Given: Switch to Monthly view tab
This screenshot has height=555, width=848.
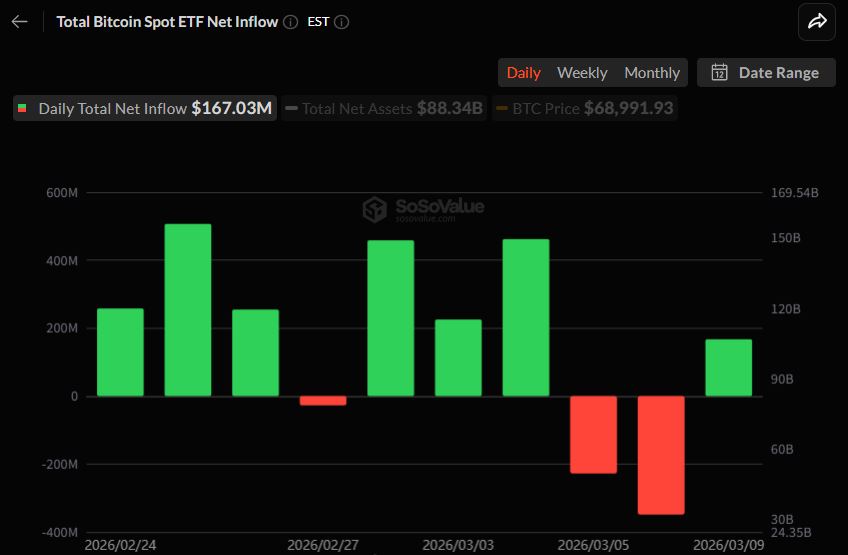Looking at the screenshot, I should point(652,72).
